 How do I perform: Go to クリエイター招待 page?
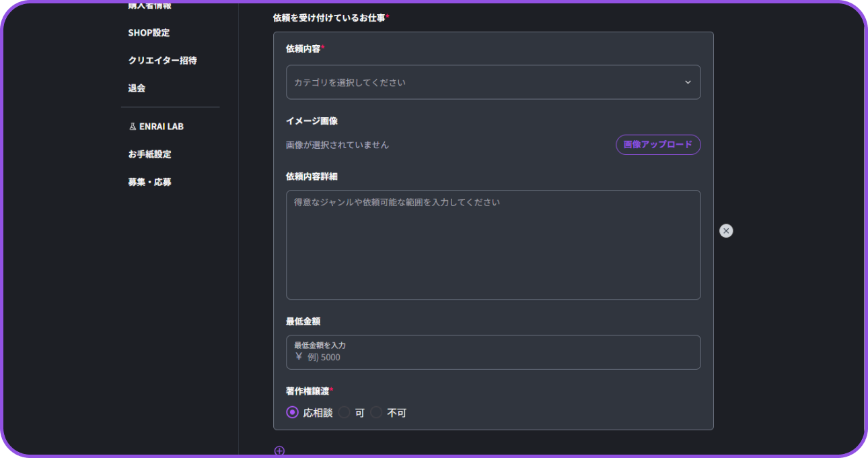(x=162, y=60)
